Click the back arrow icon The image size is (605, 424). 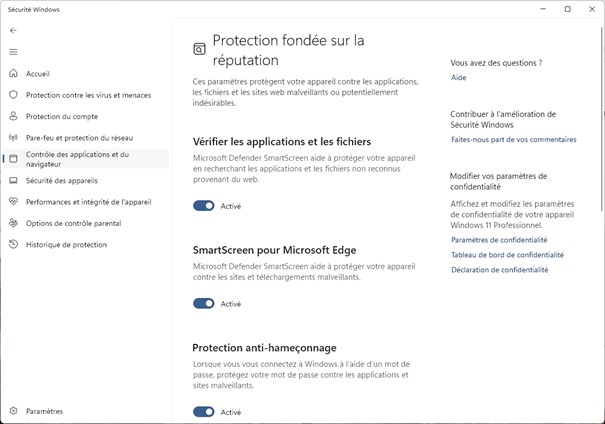point(13,30)
